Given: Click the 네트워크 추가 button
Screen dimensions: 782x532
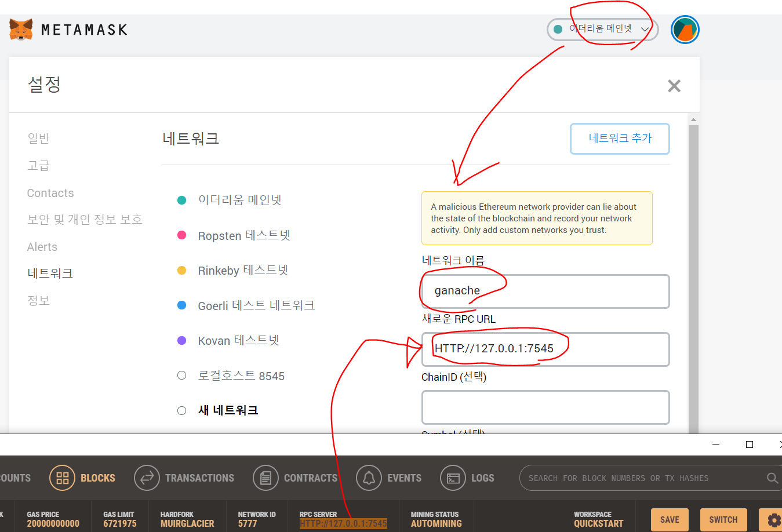Looking at the screenshot, I should click(620, 139).
